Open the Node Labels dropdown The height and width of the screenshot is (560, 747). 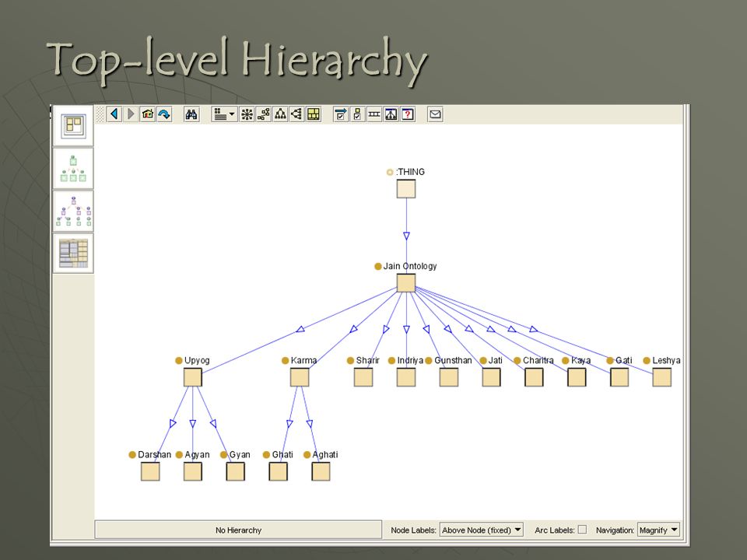point(481,530)
